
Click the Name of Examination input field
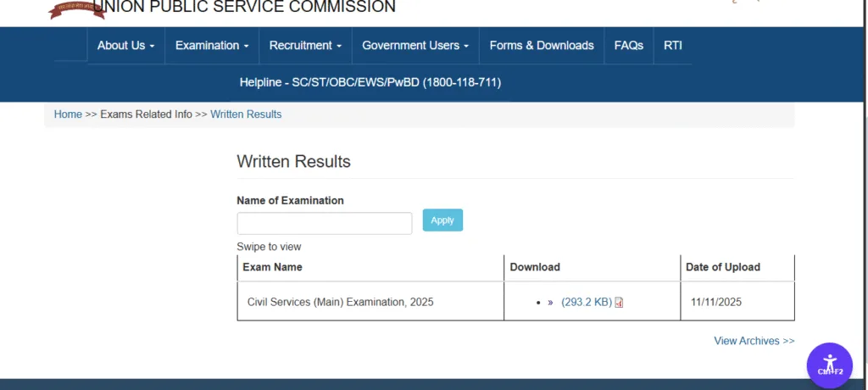pos(325,223)
